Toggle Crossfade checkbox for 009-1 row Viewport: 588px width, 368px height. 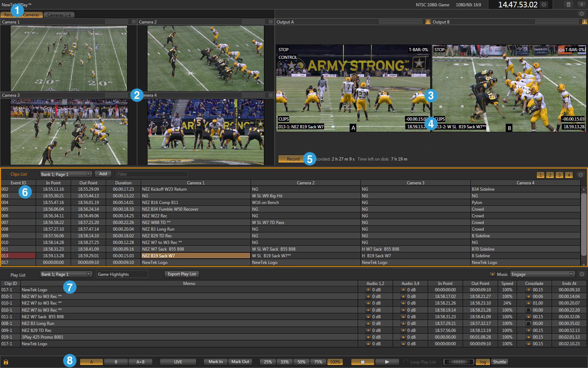coord(528,330)
